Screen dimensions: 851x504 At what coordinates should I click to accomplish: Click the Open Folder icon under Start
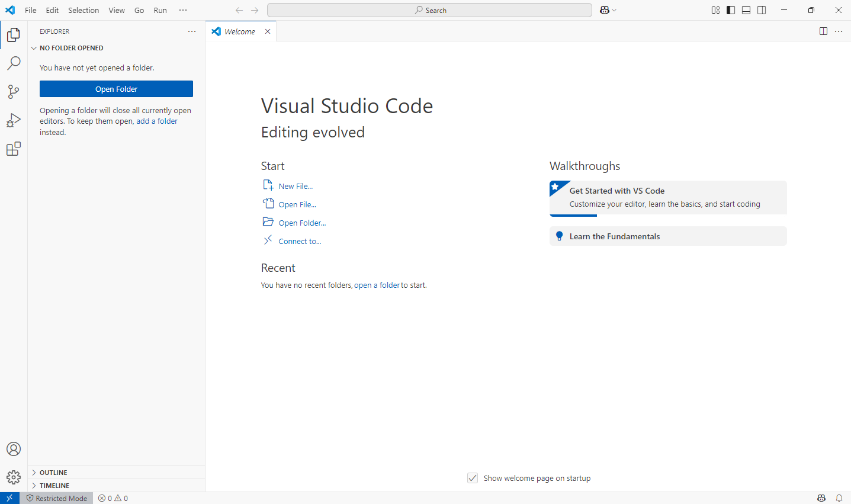pyautogui.click(x=268, y=222)
